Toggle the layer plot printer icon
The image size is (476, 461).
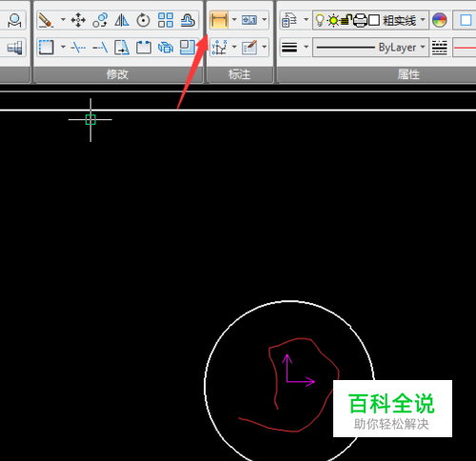pyautogui.click(x=360, y=21)
